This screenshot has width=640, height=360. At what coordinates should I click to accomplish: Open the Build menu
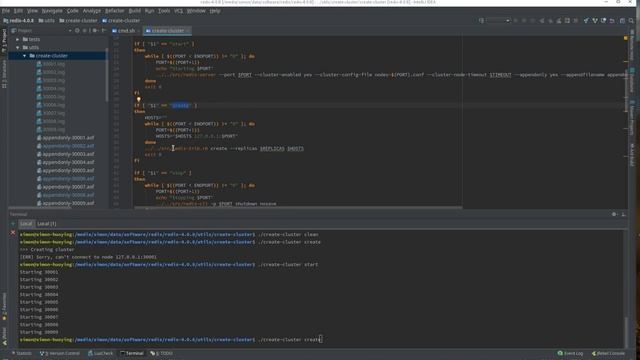135,11
